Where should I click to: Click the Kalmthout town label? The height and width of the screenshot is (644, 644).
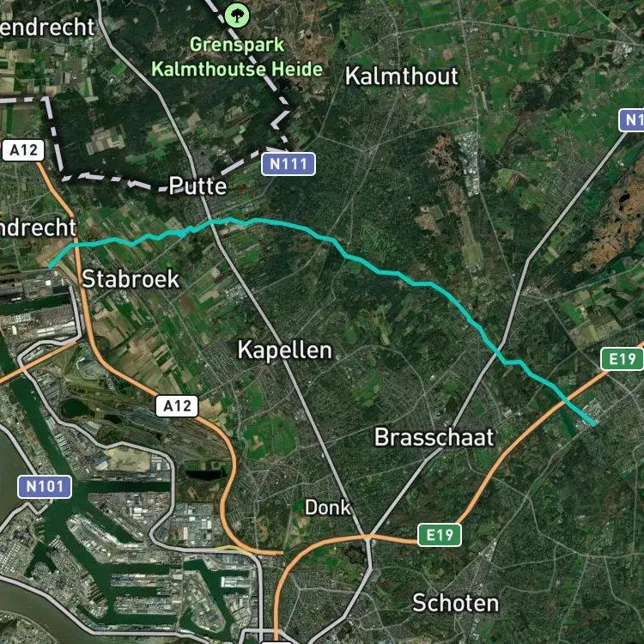click(401, 76)
